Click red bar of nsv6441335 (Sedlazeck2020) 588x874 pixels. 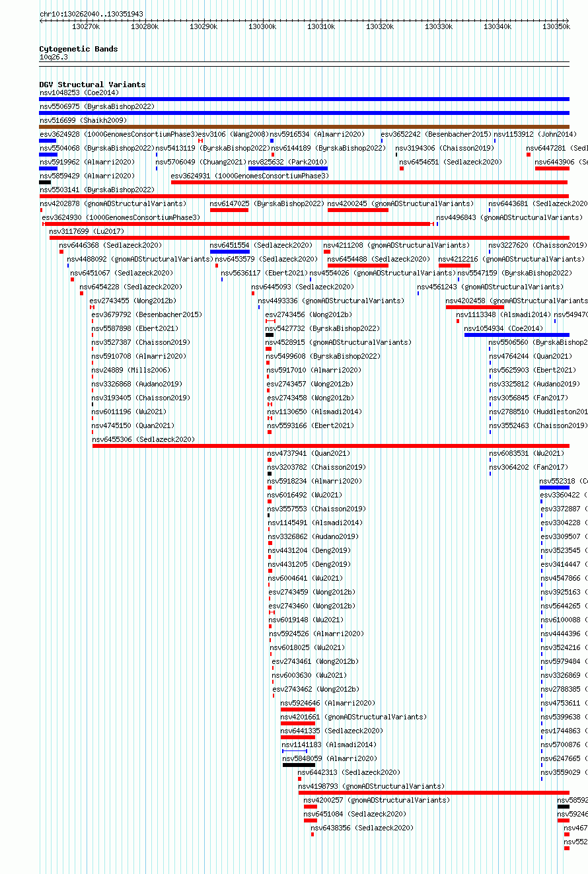tap(298, 737)
